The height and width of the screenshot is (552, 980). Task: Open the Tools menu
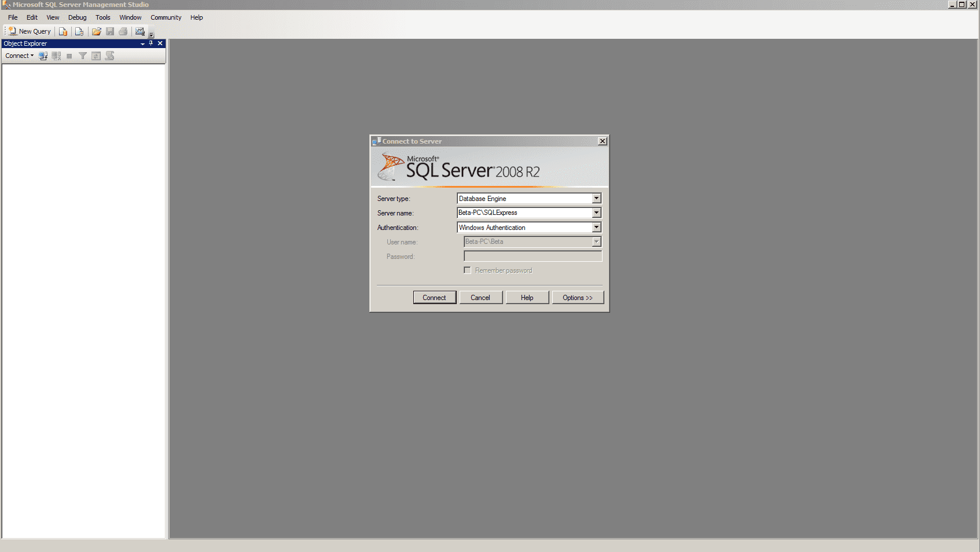(103, 17)
